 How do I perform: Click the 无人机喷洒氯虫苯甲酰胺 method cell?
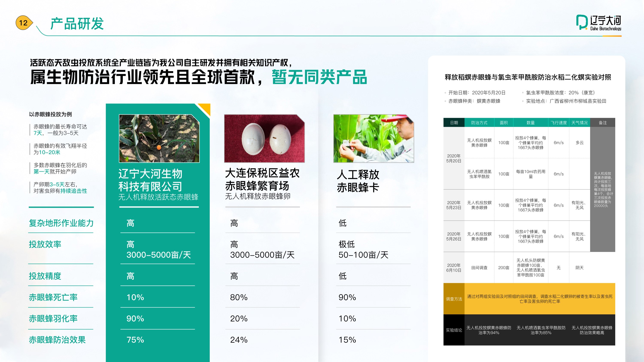(479, 174)
